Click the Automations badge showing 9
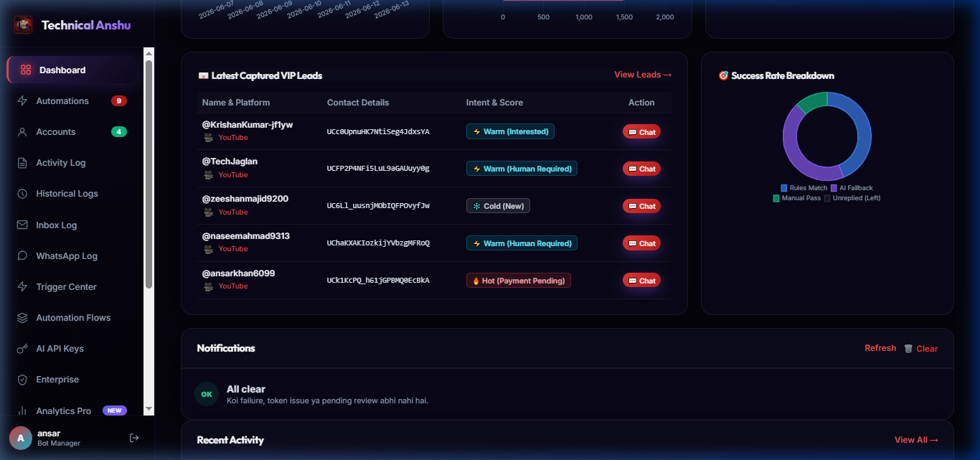This screenshot has height=460, width=980. (119, 101)
